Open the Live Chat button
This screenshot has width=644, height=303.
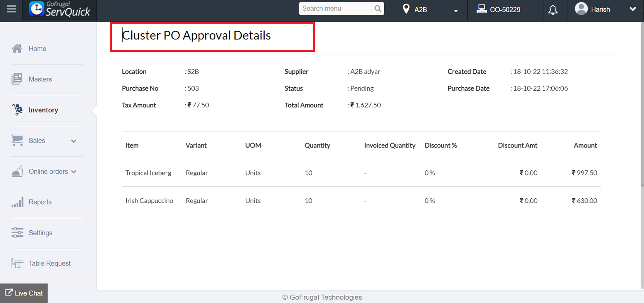pos(24,293)
